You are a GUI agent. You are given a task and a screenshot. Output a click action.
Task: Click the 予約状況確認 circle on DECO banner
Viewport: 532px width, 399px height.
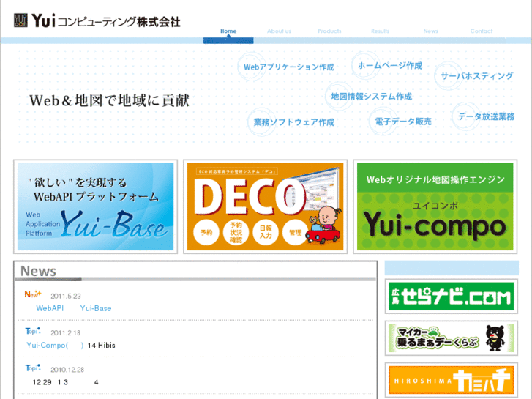point(236,233)
